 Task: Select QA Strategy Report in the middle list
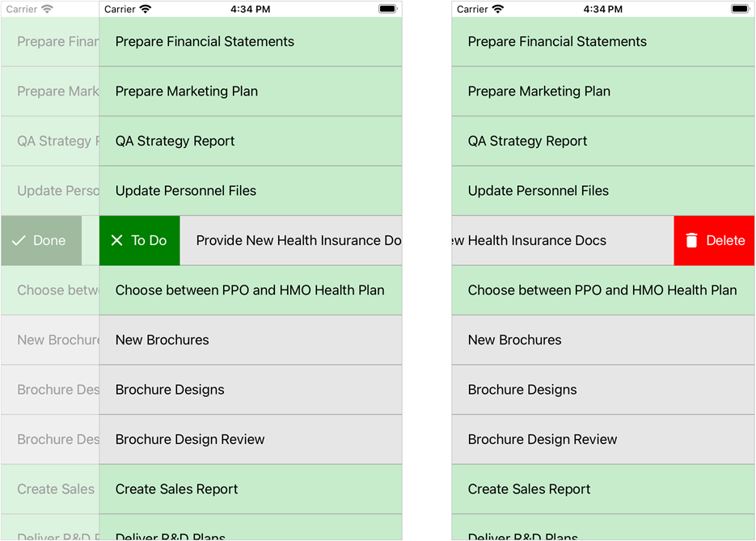[175, 142]
